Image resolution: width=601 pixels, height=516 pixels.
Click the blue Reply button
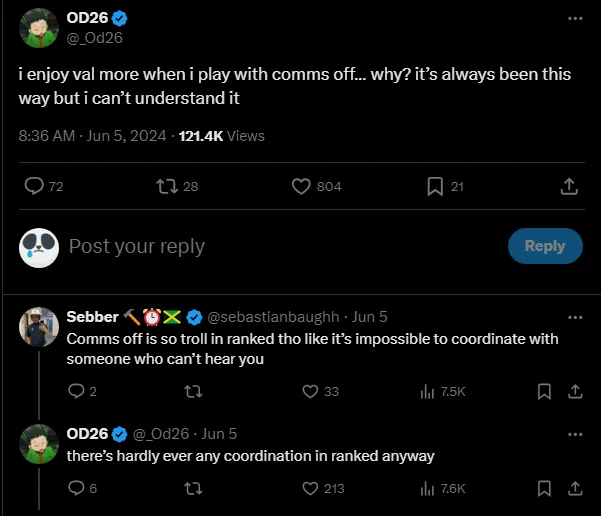pyautogui.click(x=545, y=246)
